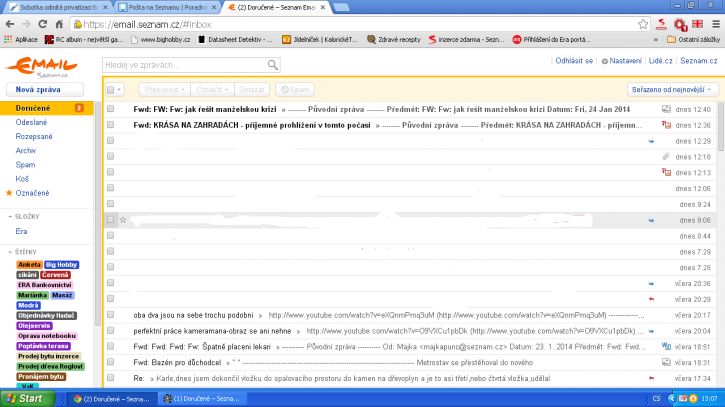This screenshot has height=407, width=725.
Task: Check box for perfektní práce kameramana message
Action: pos(111,330)
